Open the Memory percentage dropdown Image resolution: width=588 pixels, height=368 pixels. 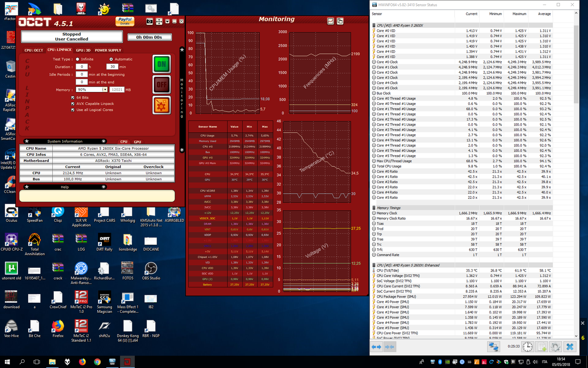click(x=105, y=90)
